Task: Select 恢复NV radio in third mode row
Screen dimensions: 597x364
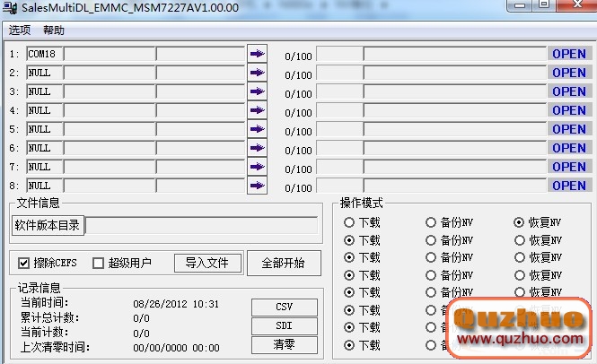Action: tap(520, 257)
